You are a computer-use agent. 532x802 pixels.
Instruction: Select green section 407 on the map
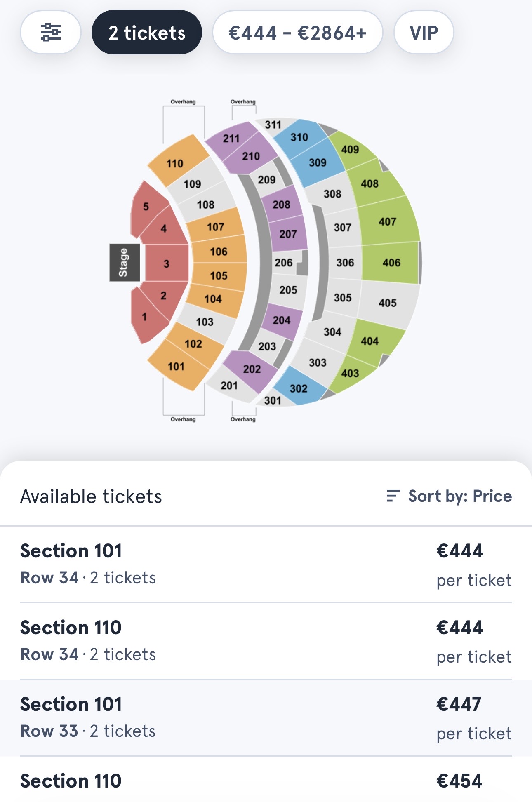coord(388,221)
